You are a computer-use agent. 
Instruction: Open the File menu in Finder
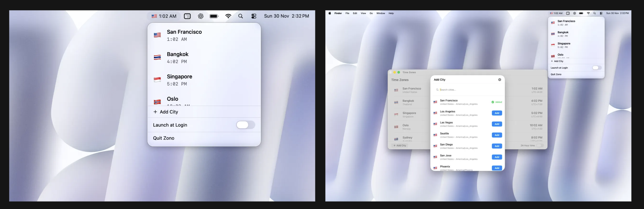click(x=347, y=13)
